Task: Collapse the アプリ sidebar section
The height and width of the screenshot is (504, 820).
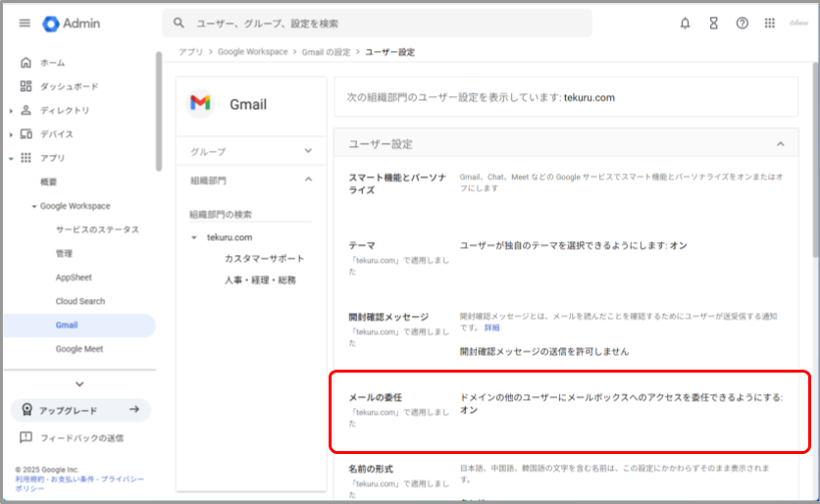Action: point(11,159)
